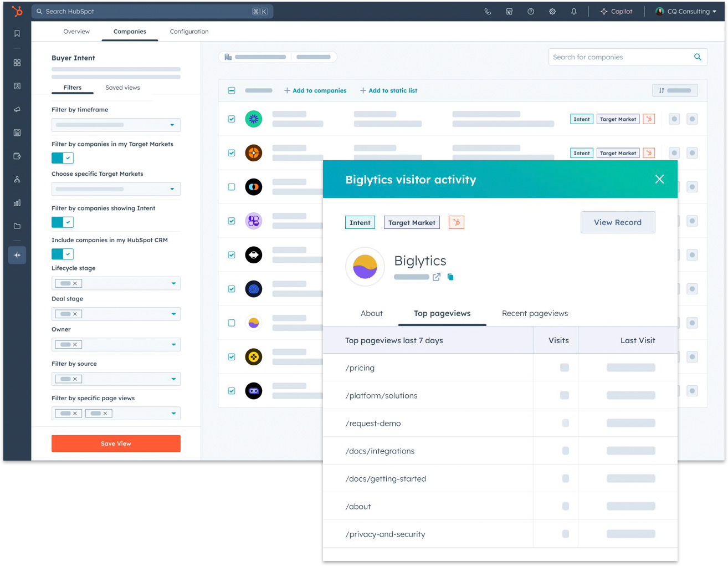The width and height of the screenshot is (728, 566).
Task: Click the search magnifier in the companies search
Action: pos(698,57)
